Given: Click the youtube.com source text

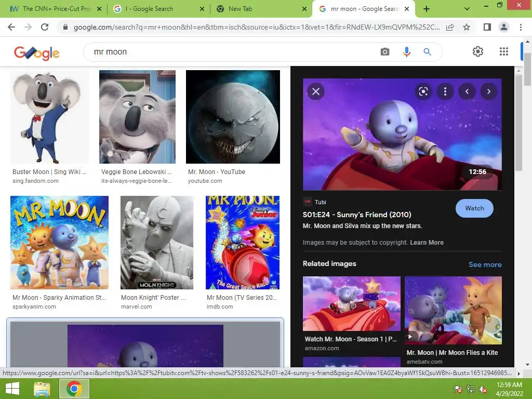Looking at the screenshot, I should pos(205,181).
